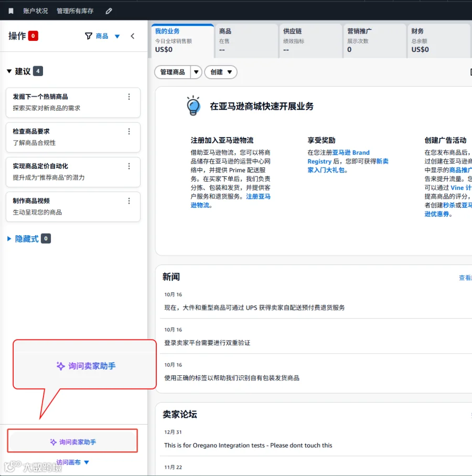Image resolution: width=472 pixels, height=476 pixels.
Task: Switch to the 商品 tab
Action: pyautogui.click(x=247, y=41)
